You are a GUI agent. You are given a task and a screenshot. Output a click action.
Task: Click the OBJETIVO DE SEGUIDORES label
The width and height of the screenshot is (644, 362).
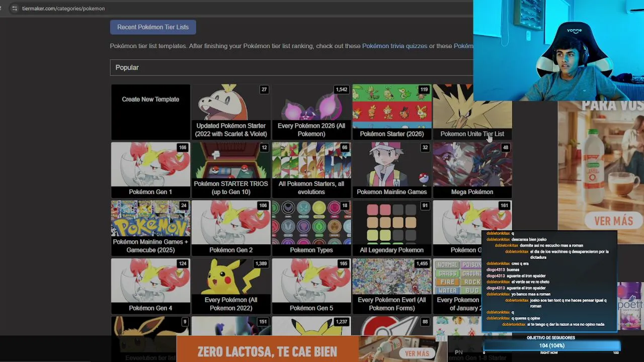550,338
